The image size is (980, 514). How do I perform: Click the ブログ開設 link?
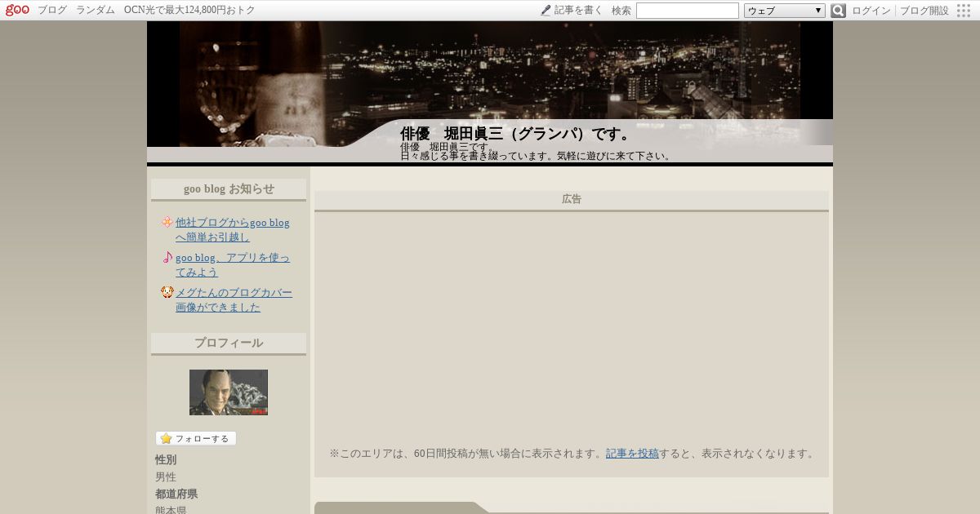924,11
